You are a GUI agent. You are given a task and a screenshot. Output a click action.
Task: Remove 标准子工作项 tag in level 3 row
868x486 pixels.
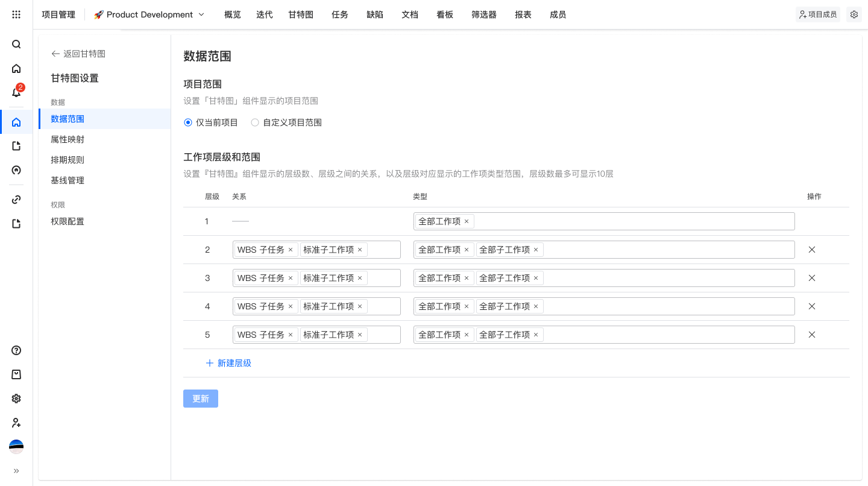point(360,278)
